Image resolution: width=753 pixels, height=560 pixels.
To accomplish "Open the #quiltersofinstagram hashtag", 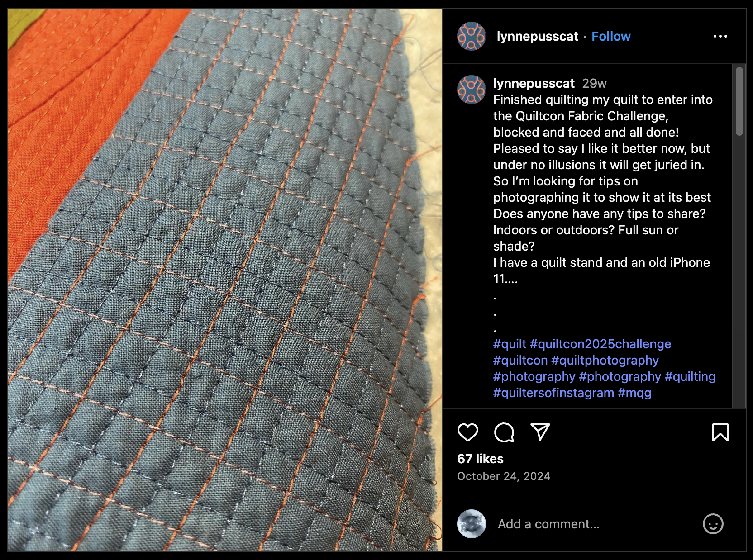I will click(553, 393).
